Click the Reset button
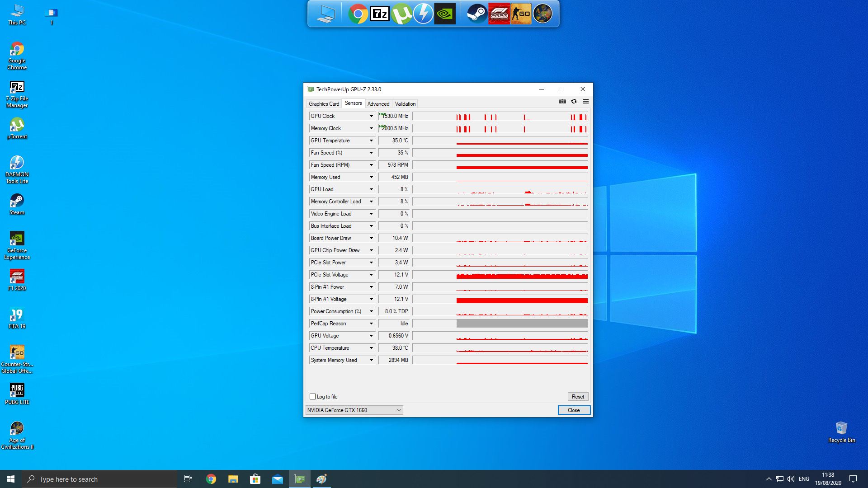Viewport: 868px width, 488px height. click(x=578, y=397)
